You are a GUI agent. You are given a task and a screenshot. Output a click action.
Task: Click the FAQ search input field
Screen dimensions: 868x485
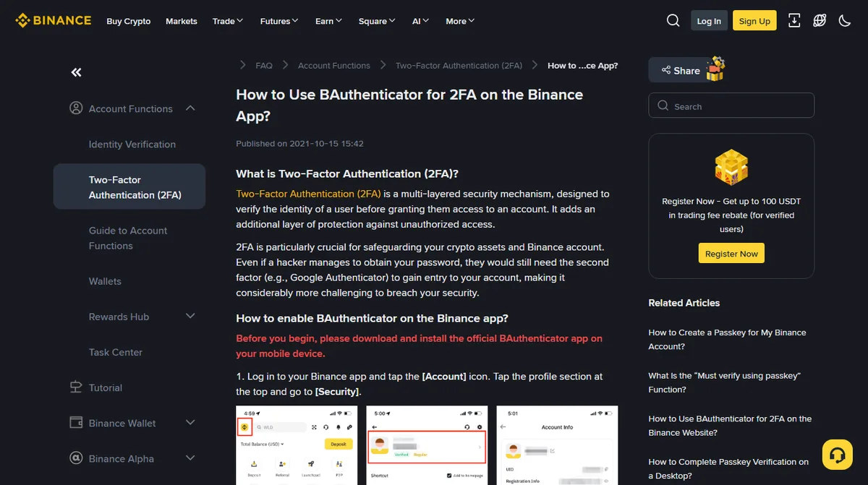[x=731, y=106]
